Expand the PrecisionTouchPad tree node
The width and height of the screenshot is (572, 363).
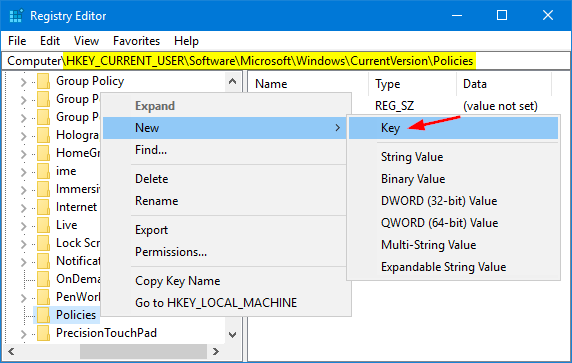[x=23, y=334]
